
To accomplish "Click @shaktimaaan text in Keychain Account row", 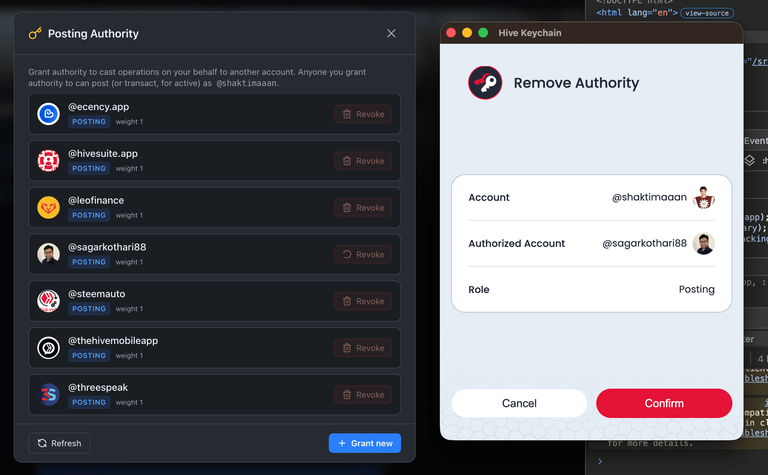I will 649,197.
